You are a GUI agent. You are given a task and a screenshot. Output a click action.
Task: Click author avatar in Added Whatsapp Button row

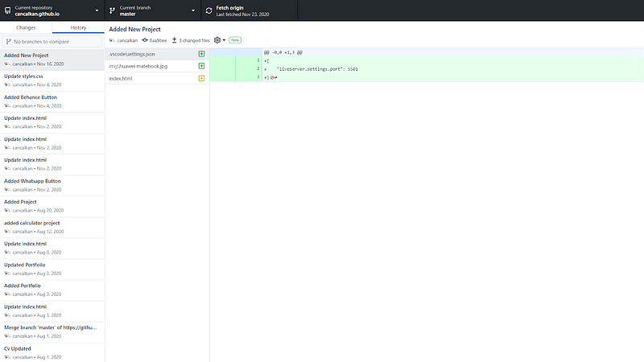coord(7,190)
